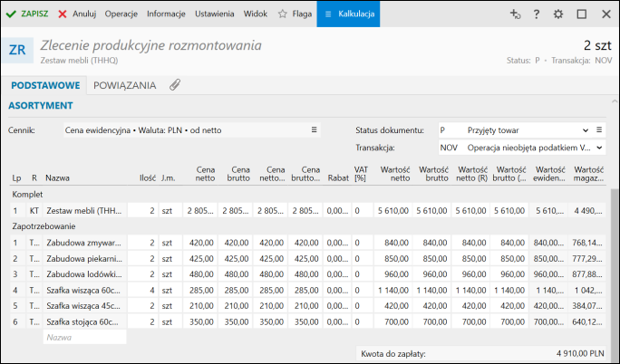Open the Cennik list menu icon

tap(315, 130)
